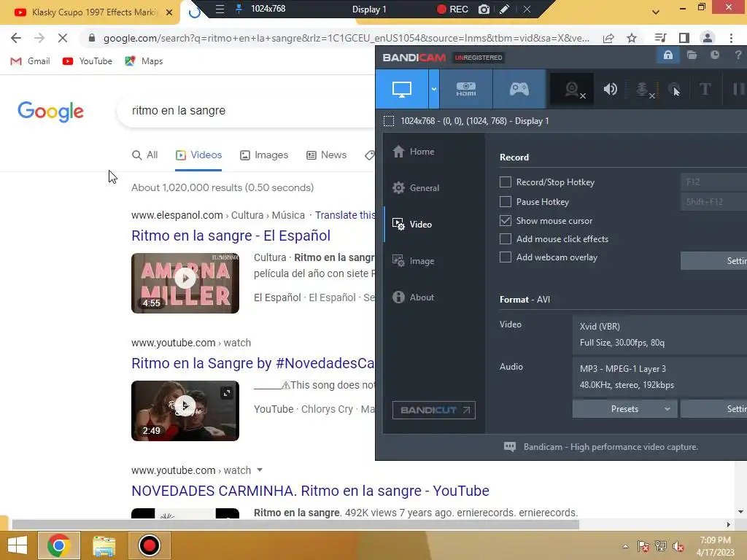Click pin icon on recording bar

[239, 9]
